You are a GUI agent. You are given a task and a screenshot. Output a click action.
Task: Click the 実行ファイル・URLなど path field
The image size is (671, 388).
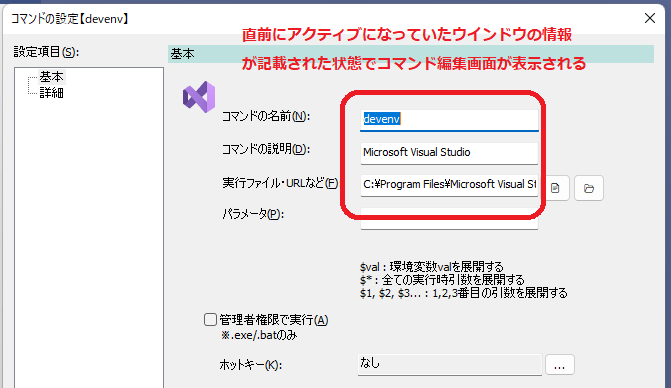[x=449, y=185]
